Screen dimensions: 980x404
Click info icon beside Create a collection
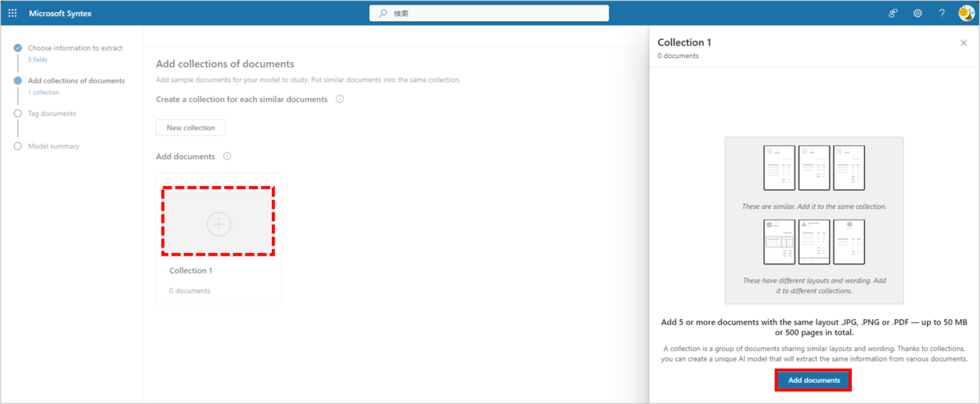coord(340,99)
